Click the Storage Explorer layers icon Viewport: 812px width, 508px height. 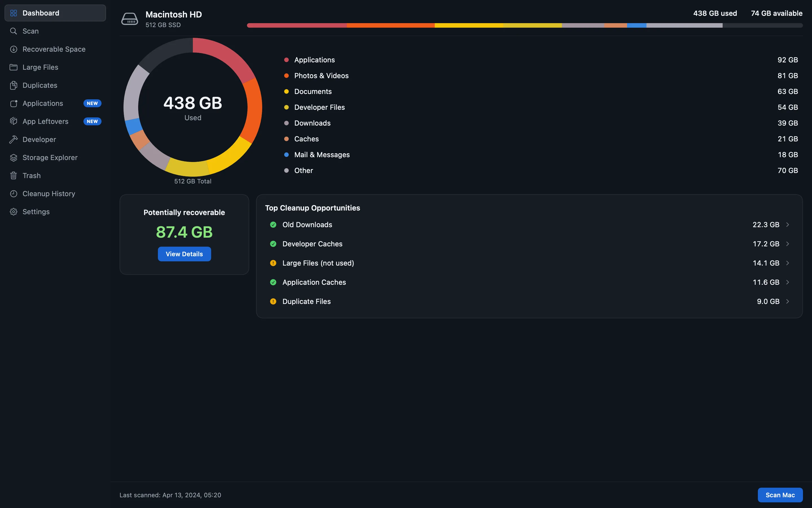14,157
